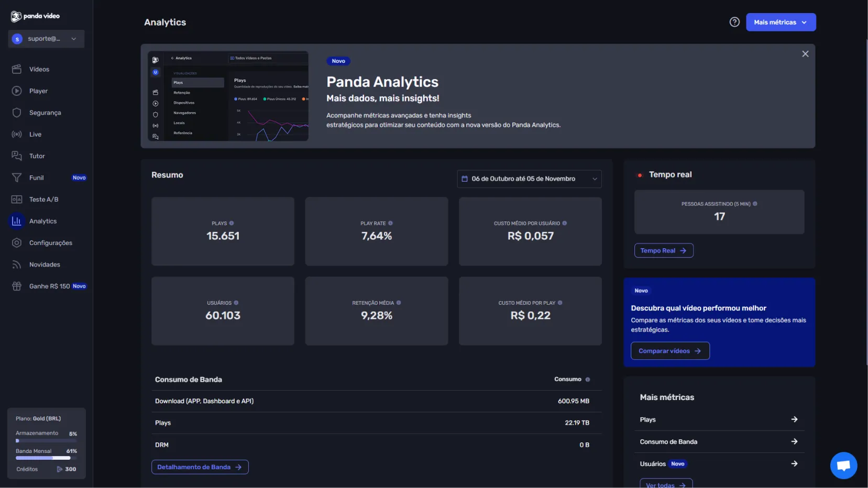Click the PLAYS 15.651 card
This screenshot has height=488, width=868.
pos(223,231)
